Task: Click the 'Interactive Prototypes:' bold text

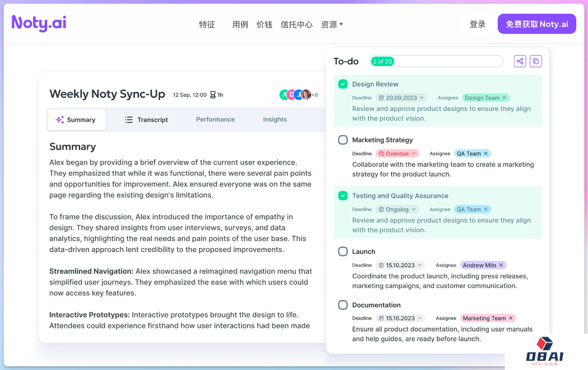Action: click(x=90, y=315)
